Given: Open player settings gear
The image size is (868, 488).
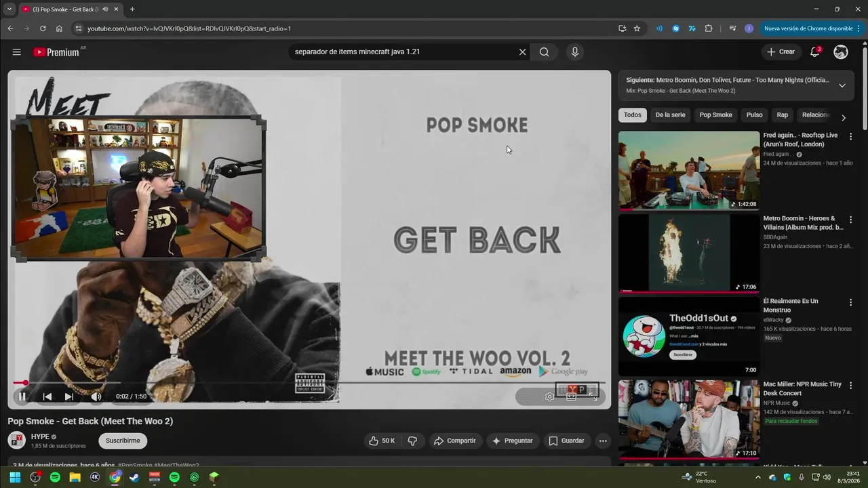Looking at the screenshot, I should click(549, 397).
